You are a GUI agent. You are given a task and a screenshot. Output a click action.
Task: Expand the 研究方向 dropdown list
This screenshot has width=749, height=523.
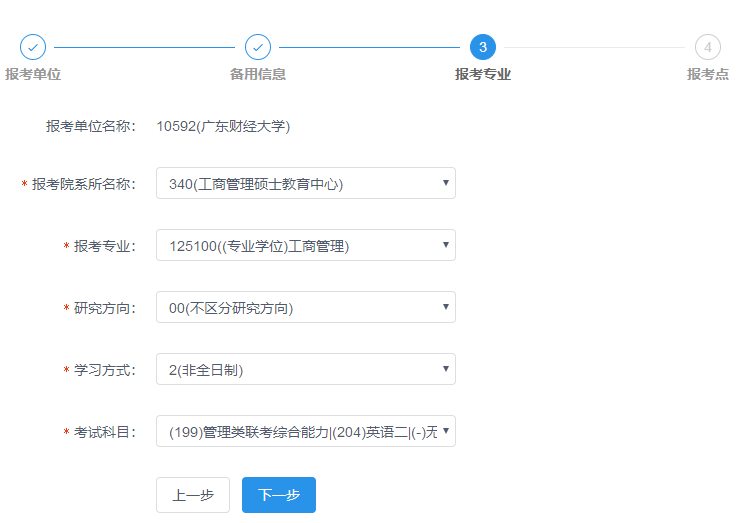pyautogui.click(x=305, y=308)
